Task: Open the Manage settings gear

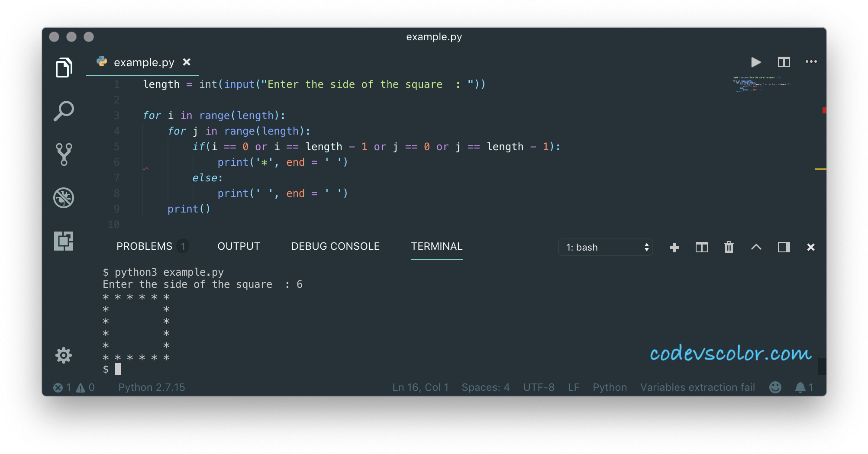Action: point(64,355)
